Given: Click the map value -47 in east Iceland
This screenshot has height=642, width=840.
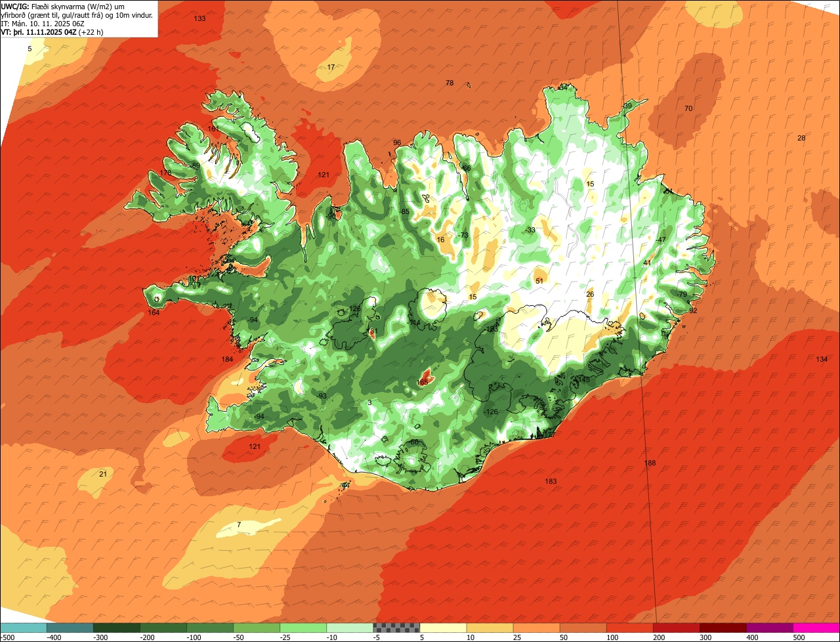Looking at the screenshot, I should click(661, 240).
